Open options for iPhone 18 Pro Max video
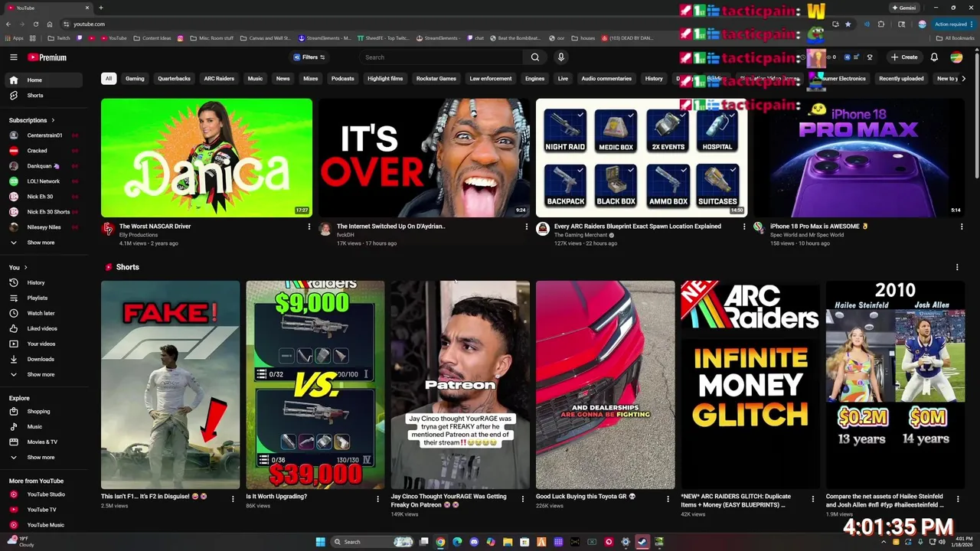Image resolution: width=980 pixels, height=551 pixels. [962, 227]
